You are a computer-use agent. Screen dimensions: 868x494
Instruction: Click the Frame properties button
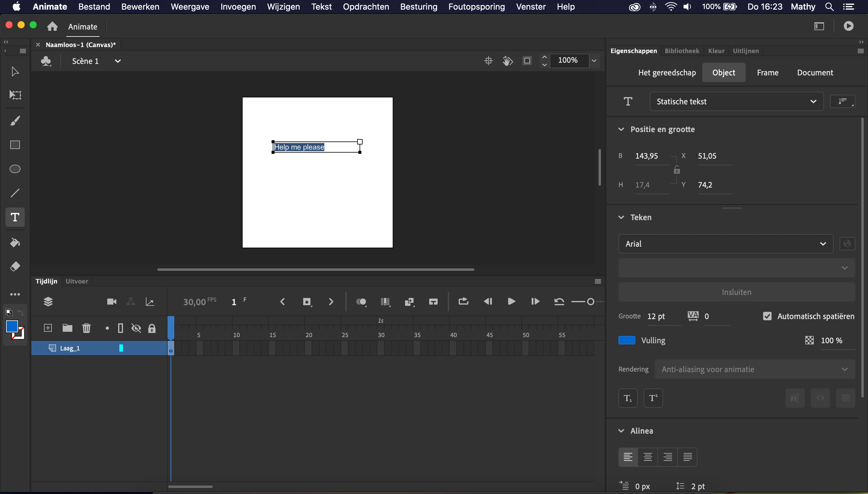click(x=767, y=73)
